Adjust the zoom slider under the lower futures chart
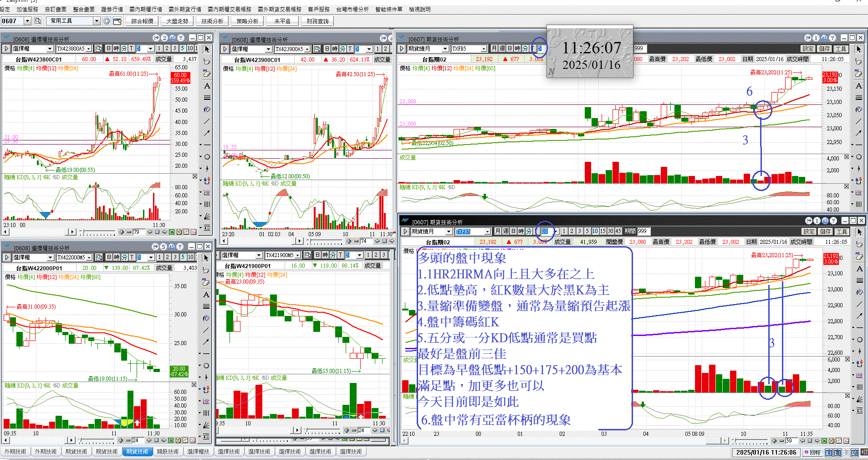 tap(751, 441)
